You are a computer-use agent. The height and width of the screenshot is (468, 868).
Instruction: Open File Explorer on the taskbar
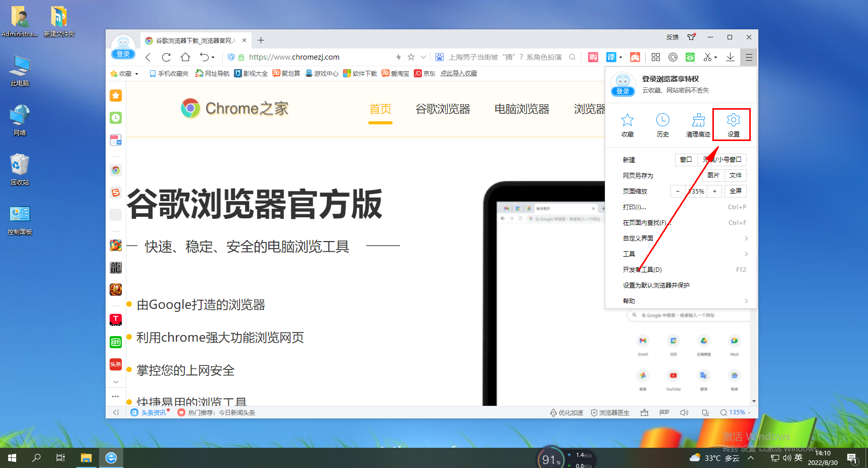click(86, 458)
